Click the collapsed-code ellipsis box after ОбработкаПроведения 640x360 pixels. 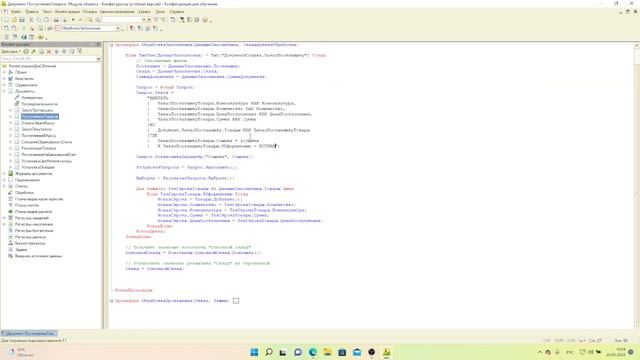pyautogui.click(x=236, y=301)
